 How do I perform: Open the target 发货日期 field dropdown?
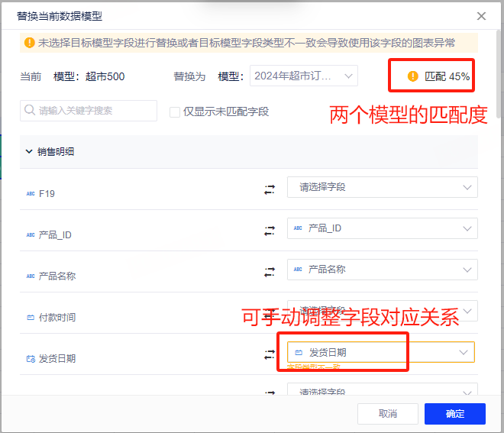382,352
